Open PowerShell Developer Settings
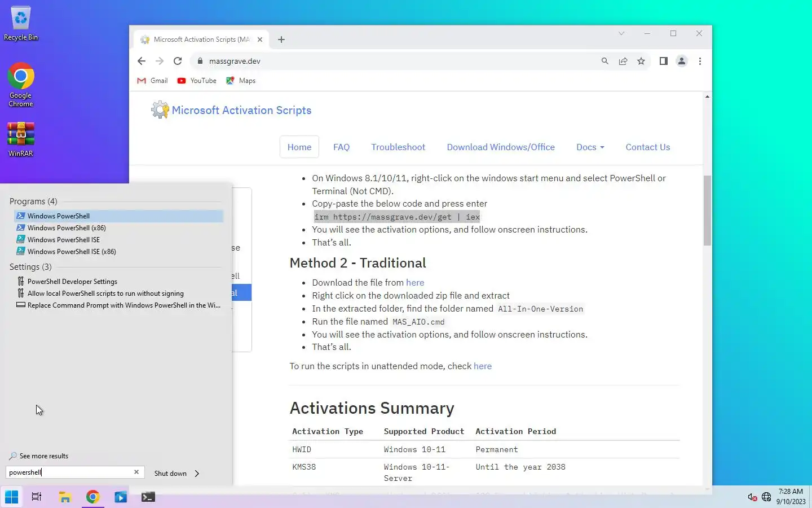This screenshot has width=812, height=508. tap(118, 281)
